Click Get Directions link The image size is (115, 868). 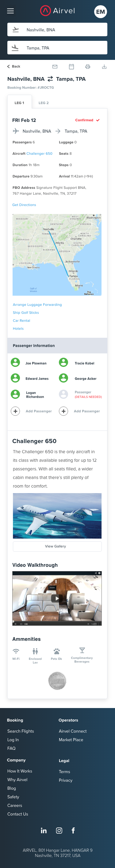[x=24, y=205]
